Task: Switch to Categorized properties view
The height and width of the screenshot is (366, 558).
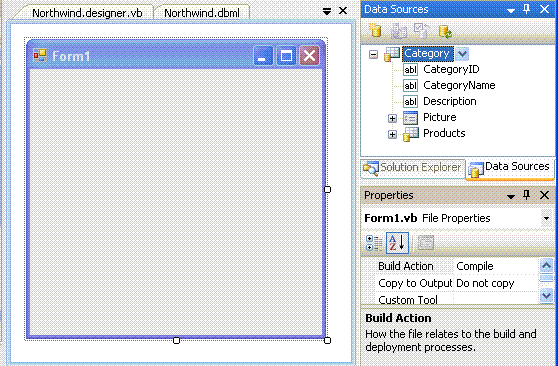Action: point(374,243)
